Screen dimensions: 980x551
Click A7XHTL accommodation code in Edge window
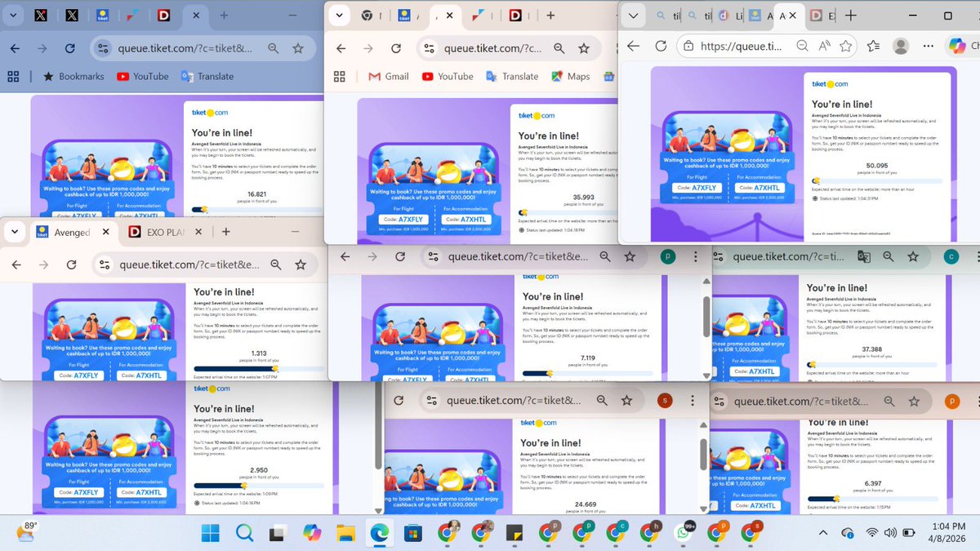click(x=759, y=188)
